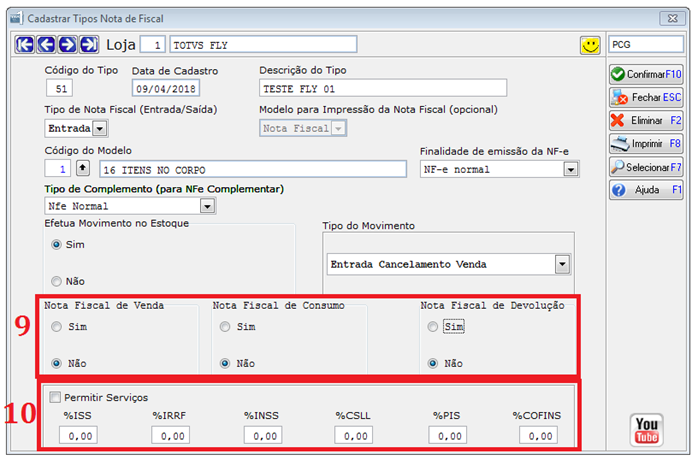Click Selecionar F7 magnifier button
698x460 pixels.
tap(646, 167)
